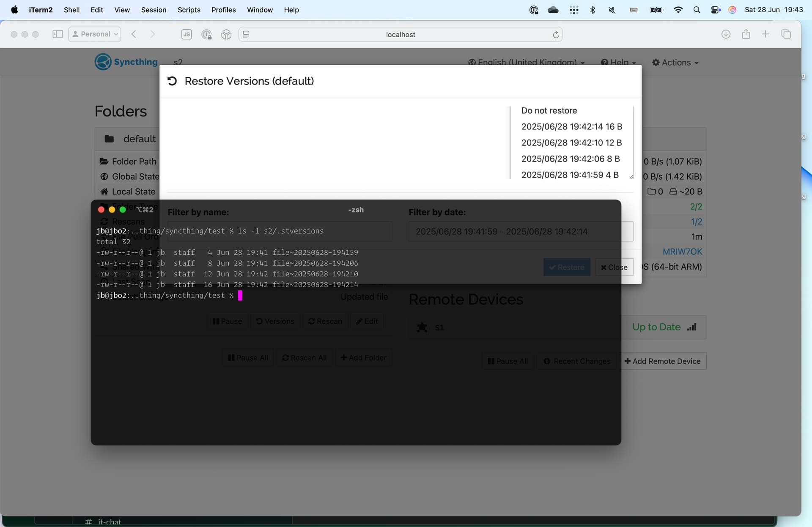Screen dimensions: 812x527
Task: Open the View menu in the menu bar
Action: tap(122, 10)
